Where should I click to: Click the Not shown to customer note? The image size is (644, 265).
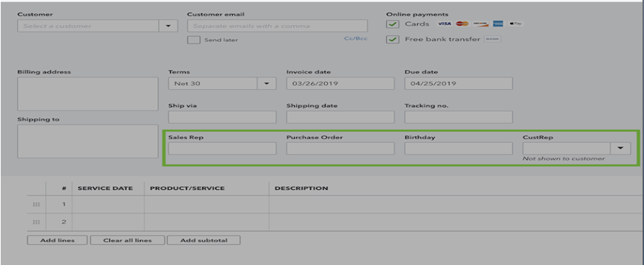point(563,159)
